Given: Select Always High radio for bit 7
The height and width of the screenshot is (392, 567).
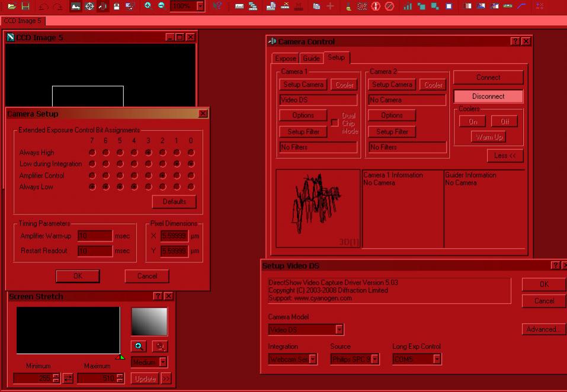Looking at the screenshot, I should coord(92,152).
